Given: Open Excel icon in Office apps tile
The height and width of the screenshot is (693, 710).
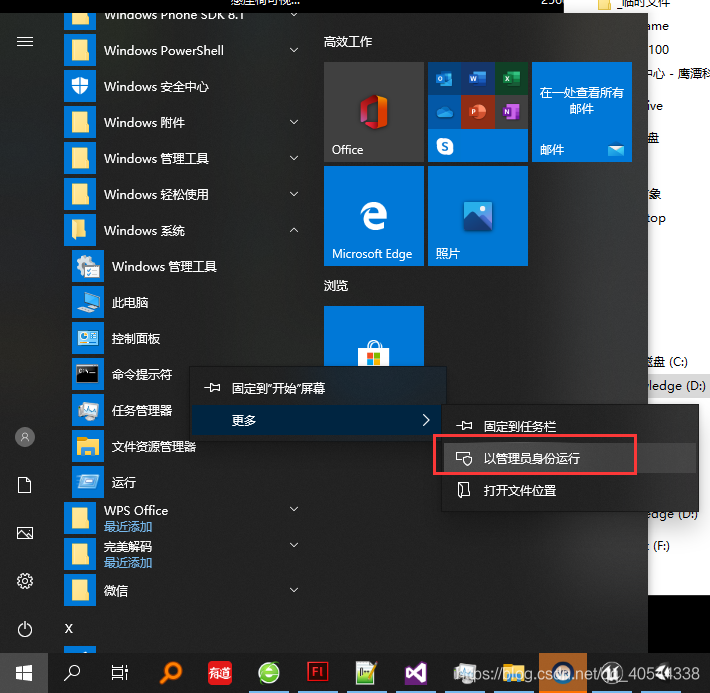Looking at the screenshot, I should 511,79.
